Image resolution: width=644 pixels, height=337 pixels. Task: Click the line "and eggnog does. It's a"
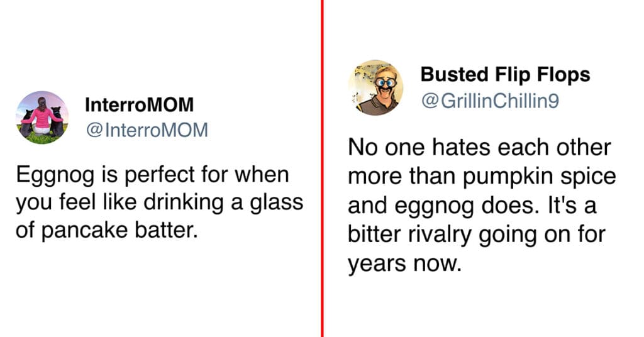(x=472, y=206)
